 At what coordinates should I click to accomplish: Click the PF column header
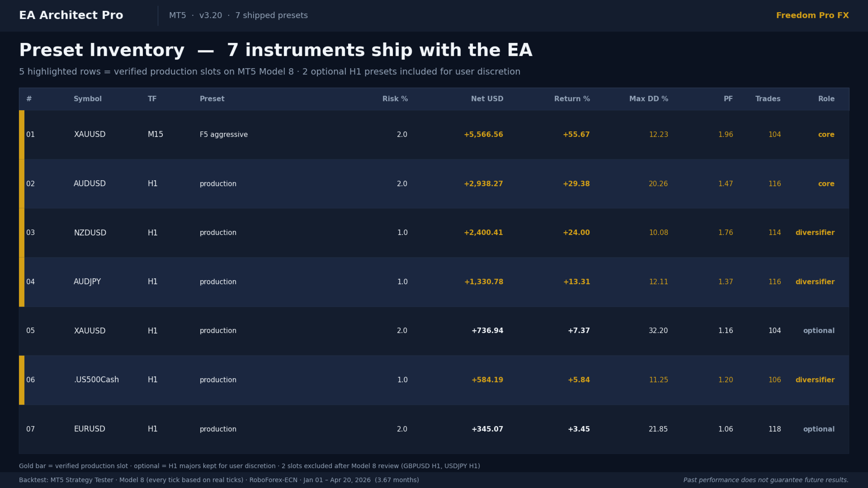tap(728, 99)
